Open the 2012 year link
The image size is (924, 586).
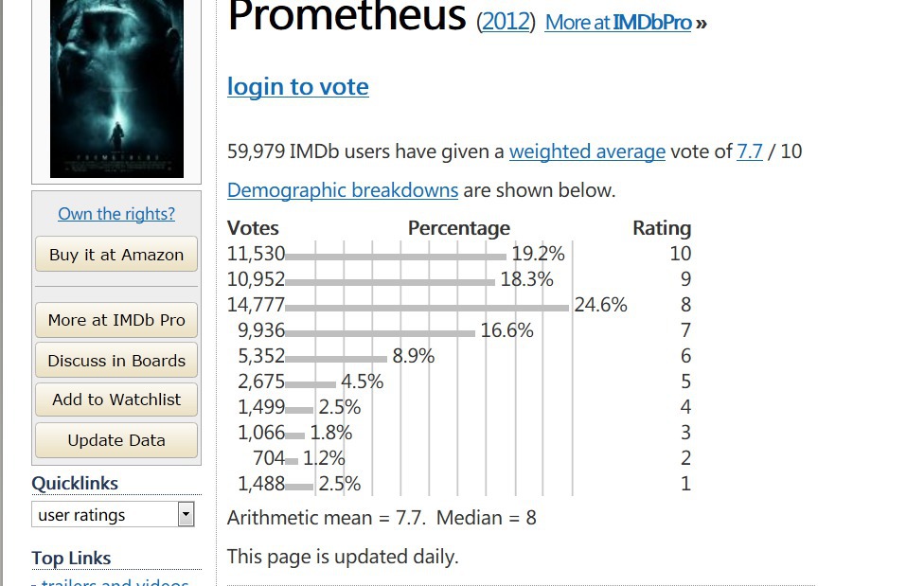tap(506, 22)
